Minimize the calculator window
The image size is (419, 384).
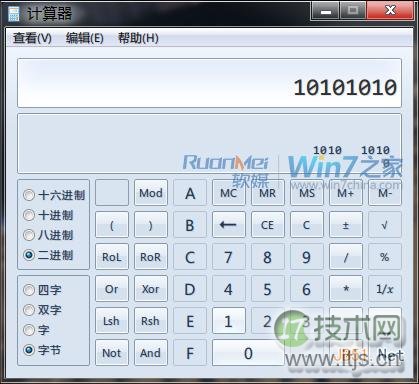(325, 11)
